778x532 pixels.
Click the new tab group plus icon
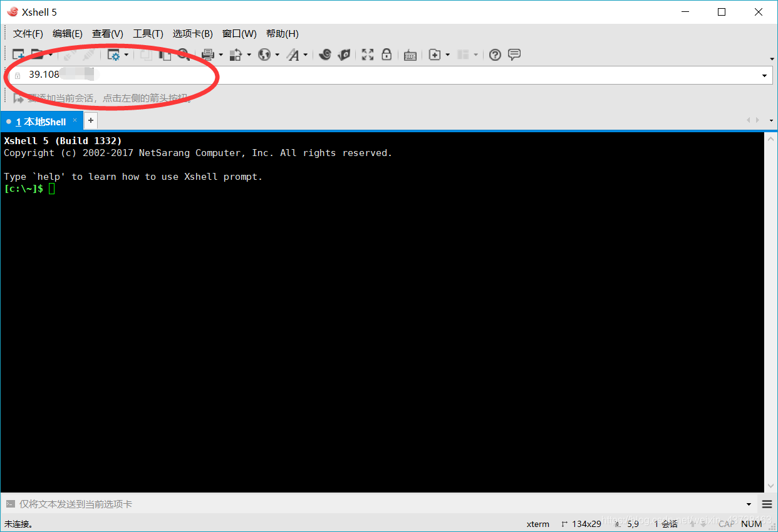point(435,55)
